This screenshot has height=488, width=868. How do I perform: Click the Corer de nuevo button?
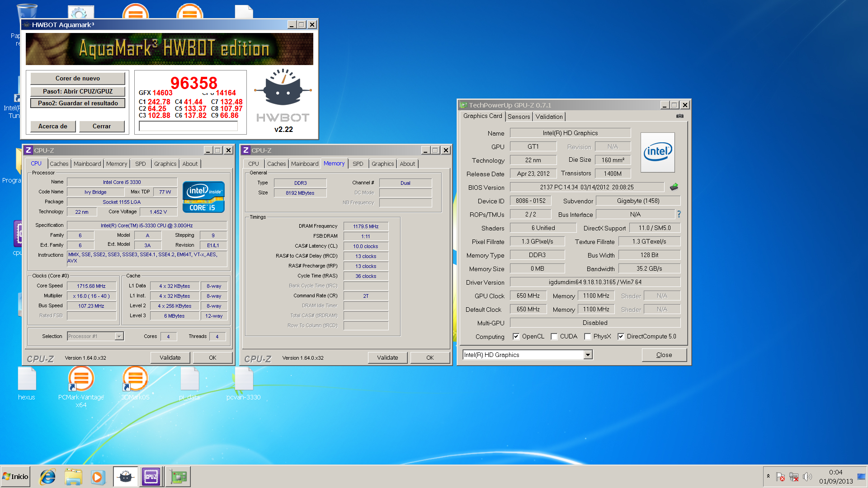point(78,79)
